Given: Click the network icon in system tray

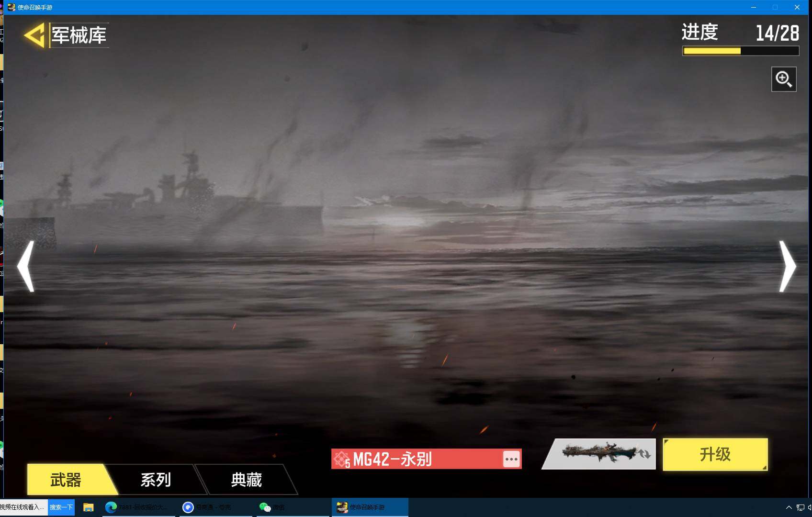Looking at the screenshot, I should pos(800,507).
